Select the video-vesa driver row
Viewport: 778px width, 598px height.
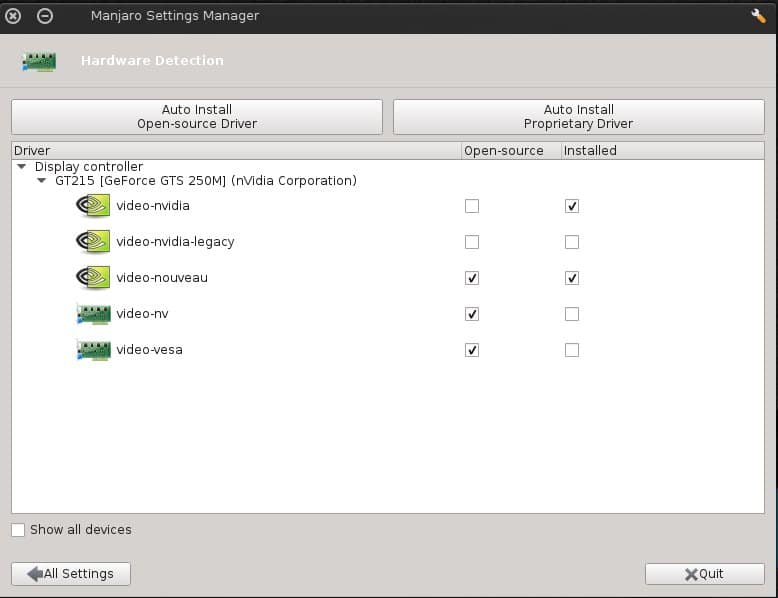(x=388, y=350)
